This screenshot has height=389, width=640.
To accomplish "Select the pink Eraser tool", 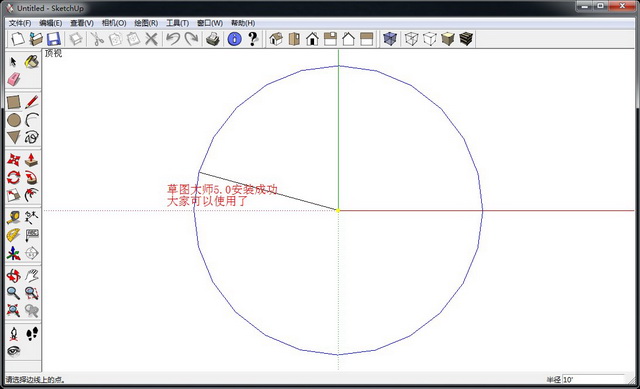I will point(13,79).
